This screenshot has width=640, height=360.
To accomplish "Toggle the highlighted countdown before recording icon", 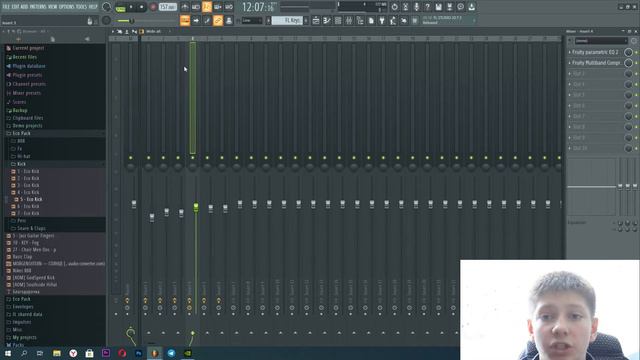I will [x=207, y=7].
